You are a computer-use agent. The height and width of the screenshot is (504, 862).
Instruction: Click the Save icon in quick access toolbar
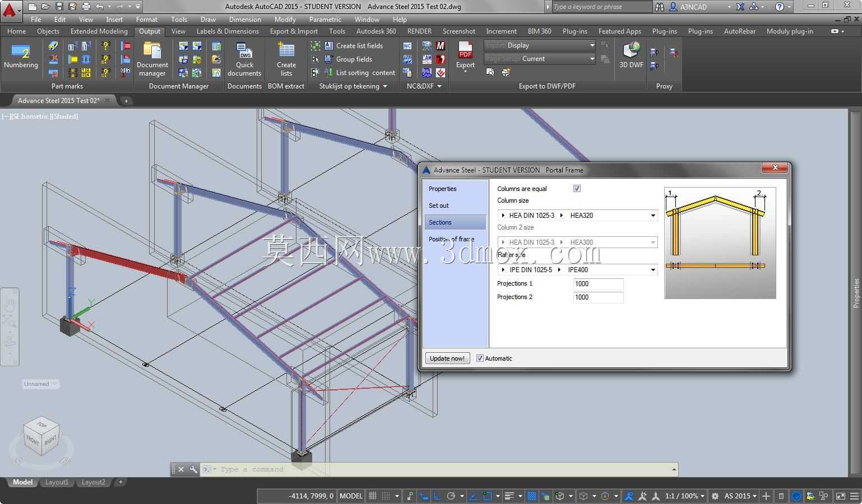click(x=59, y=7)
